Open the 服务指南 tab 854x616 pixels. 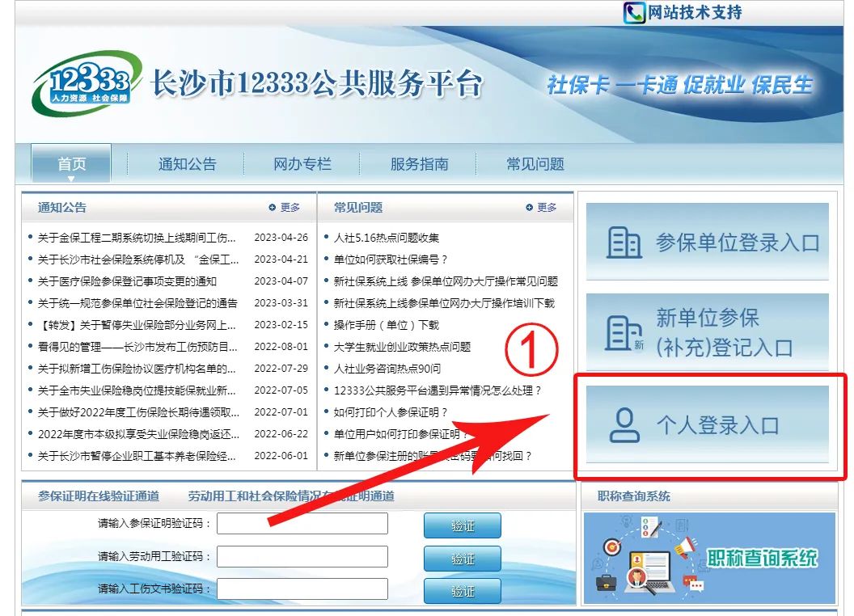pos(417,163)
